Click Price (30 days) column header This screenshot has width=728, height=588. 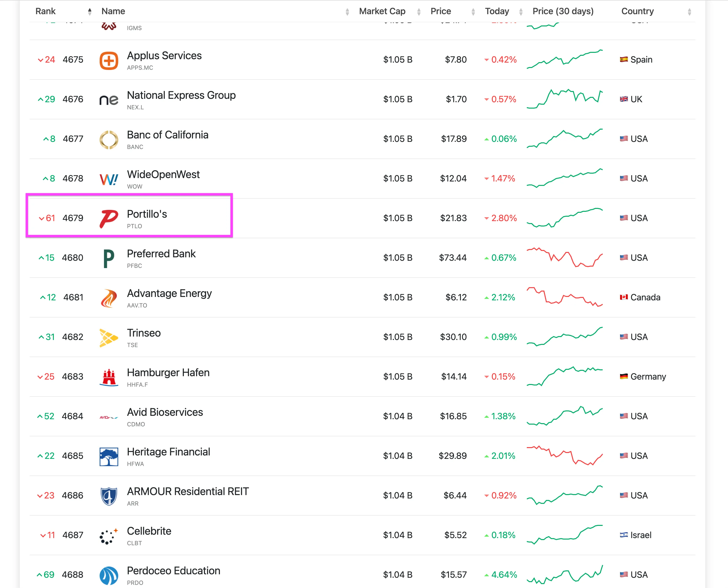point(563,11)
